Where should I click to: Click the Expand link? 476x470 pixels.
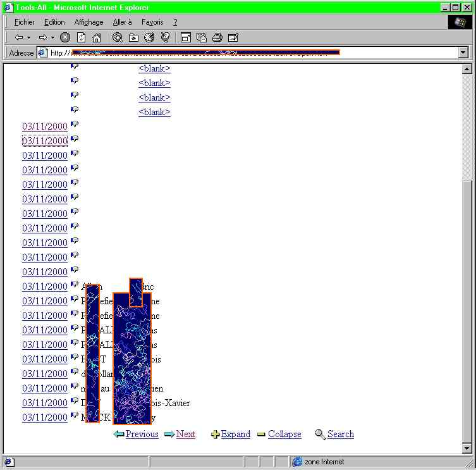(235, 434)
